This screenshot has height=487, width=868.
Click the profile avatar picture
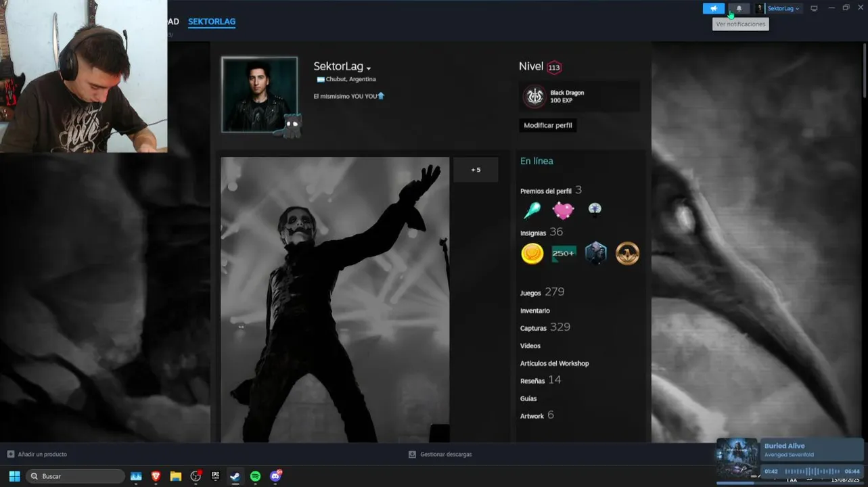pyautogui.click(x=259, y=94)
